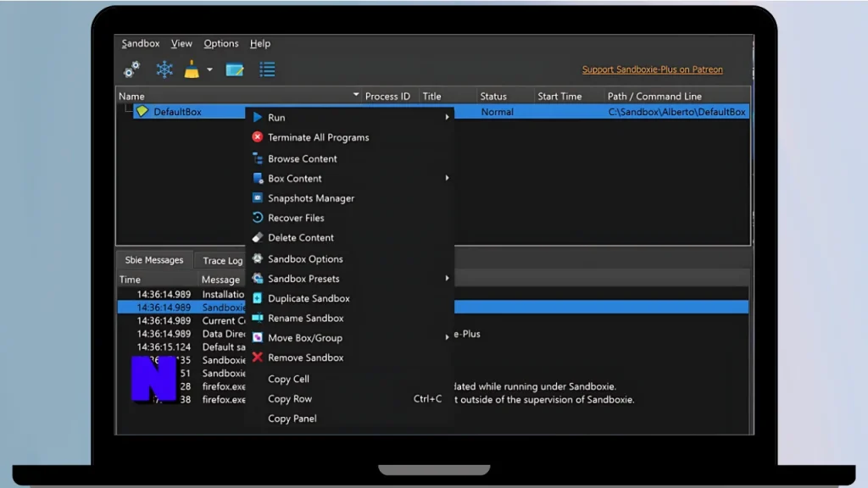Click the Start Time column header

[569, 97]
